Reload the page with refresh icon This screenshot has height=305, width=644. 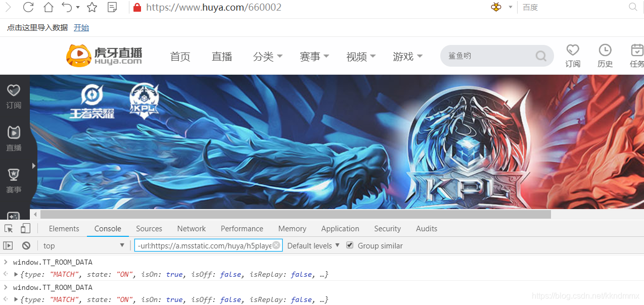click(28, 7)
